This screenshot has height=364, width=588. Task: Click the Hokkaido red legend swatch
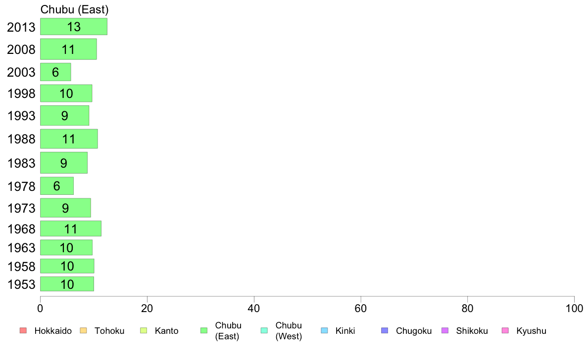click(x=23, y=331)
